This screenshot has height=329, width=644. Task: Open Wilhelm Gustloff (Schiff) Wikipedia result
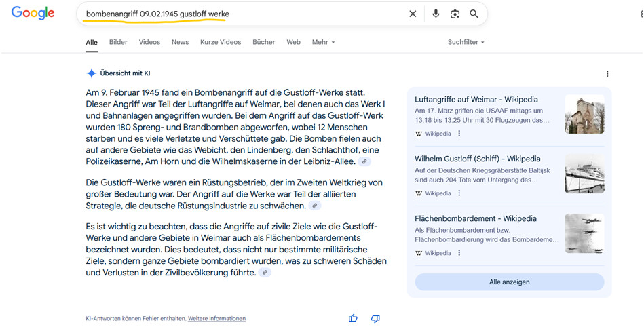[477, 159]
